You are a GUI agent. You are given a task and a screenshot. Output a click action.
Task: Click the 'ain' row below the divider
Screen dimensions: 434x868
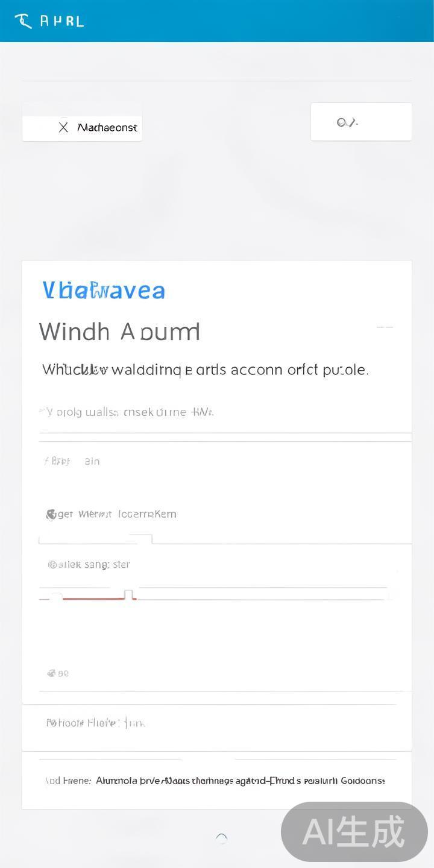pyautogui.click(x=92, y=461)
